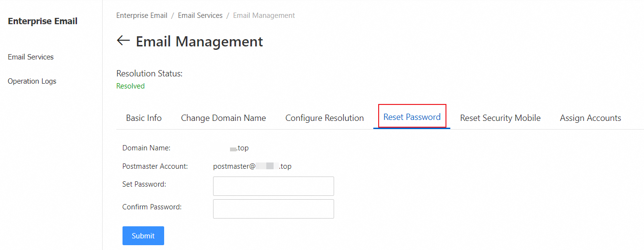This screenshot has height=250, width=644.
Task: Click the Enterprise Email sidebar title
Action: point(43,21)
